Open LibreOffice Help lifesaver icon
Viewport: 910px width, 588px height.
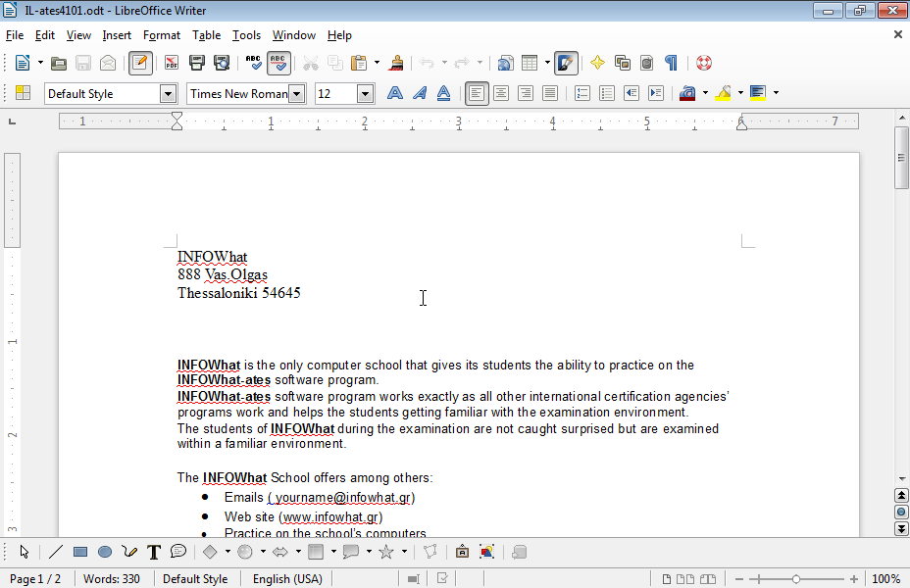click(704, 63)
